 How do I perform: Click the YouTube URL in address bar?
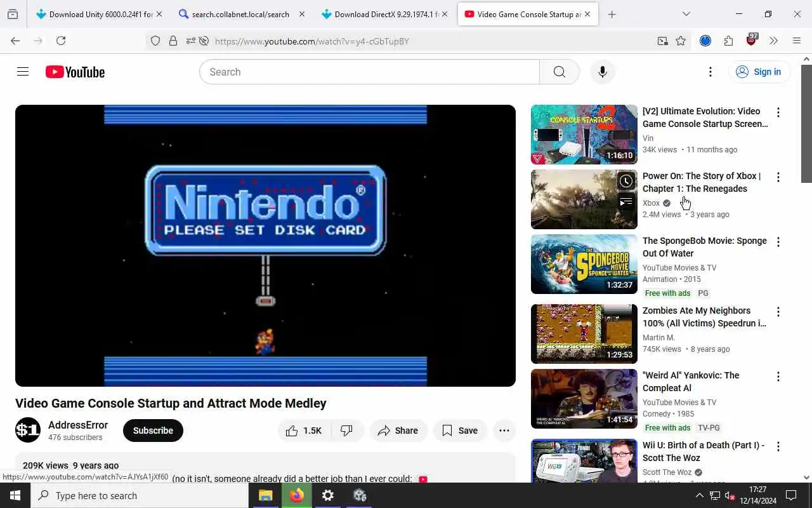(311, 41)
